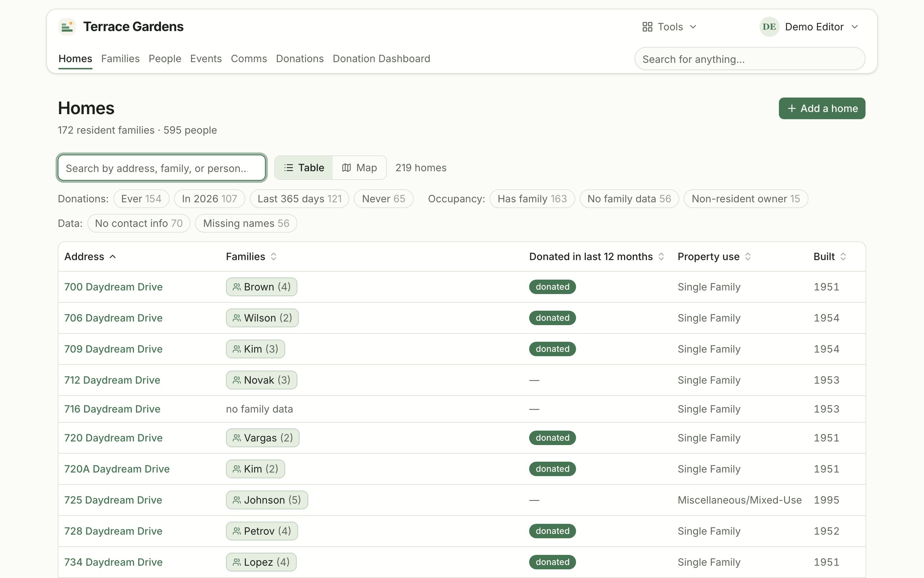Screen dimensions: 924x578
Task: Click the Add a home button
Action: coord(821,108)
